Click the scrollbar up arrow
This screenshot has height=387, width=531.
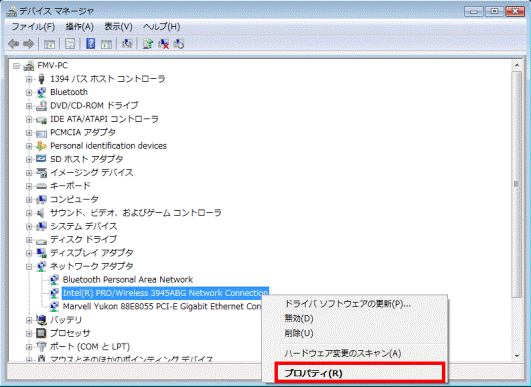(x=517, y=65)
